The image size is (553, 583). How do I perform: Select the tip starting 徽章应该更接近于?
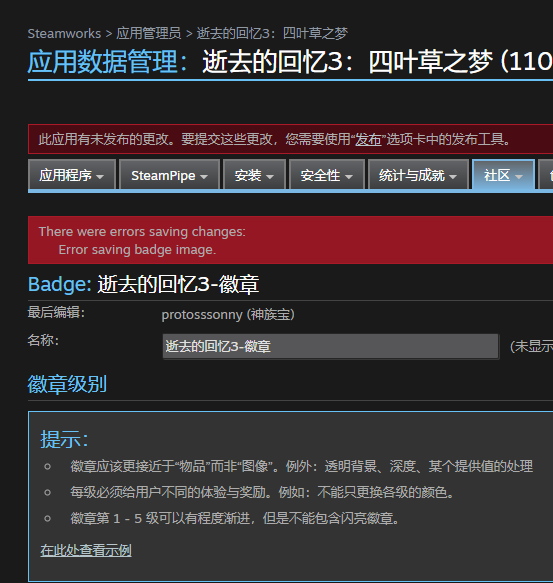302,466
